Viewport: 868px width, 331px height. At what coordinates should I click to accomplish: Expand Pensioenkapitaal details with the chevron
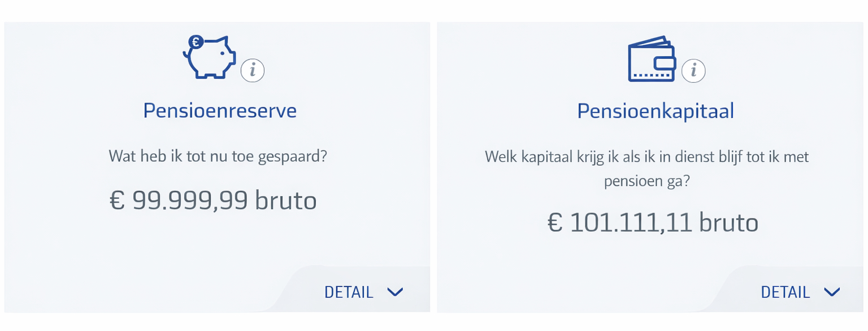832,292
